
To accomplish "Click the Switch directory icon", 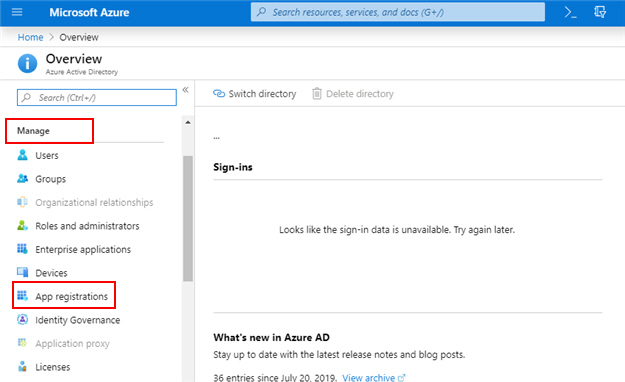I will point(219,93).
